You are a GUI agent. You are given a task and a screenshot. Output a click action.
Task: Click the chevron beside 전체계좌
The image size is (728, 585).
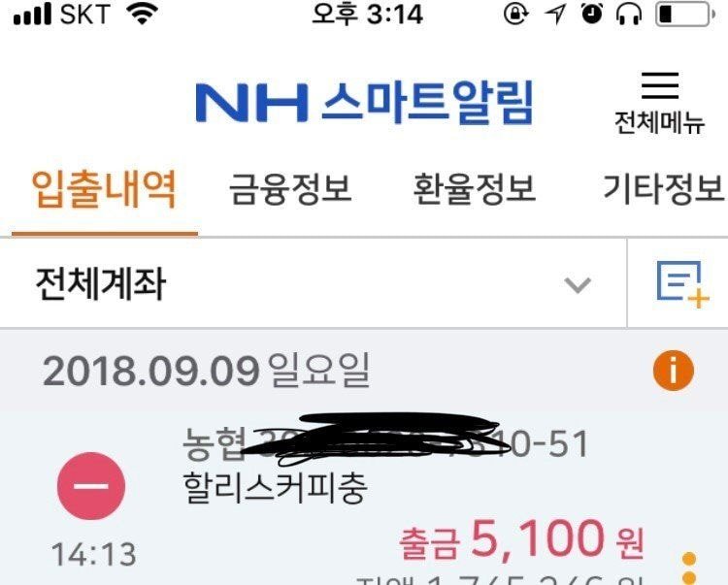click(578, 284)
